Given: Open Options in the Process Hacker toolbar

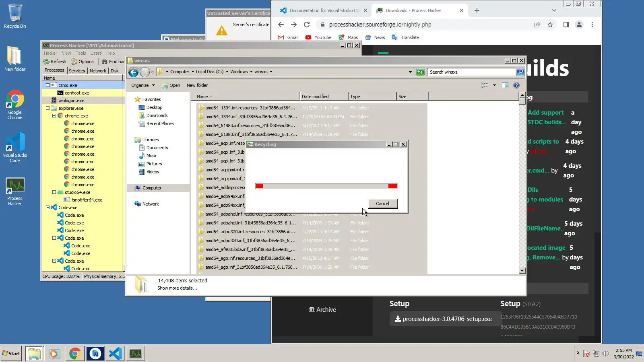Looking at the screenshot, I should (x=83, y=62).
